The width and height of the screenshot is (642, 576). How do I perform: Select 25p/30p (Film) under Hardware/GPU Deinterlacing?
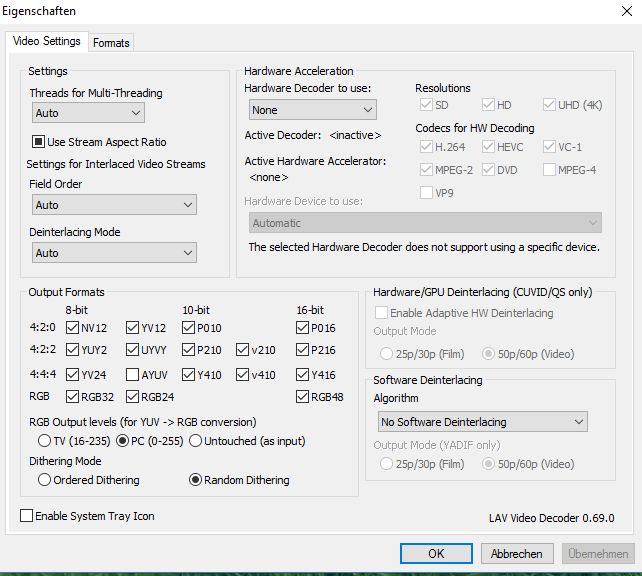coord(386,354)
